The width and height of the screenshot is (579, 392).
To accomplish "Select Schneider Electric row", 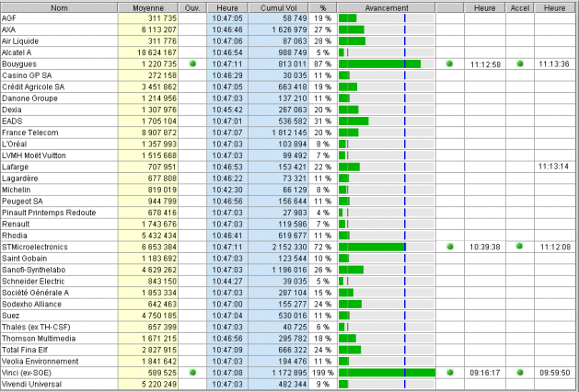I will pyautogui.click(x=33, y=282).
